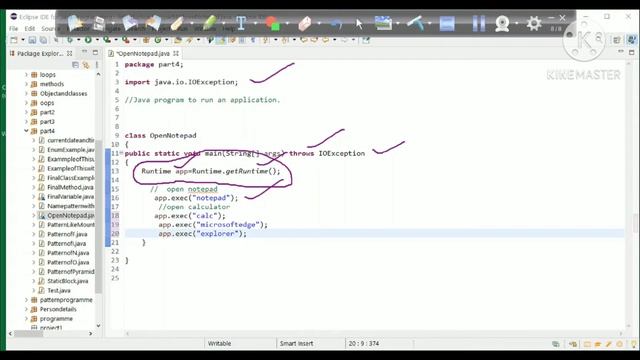Select the programme package

point(56,319)
